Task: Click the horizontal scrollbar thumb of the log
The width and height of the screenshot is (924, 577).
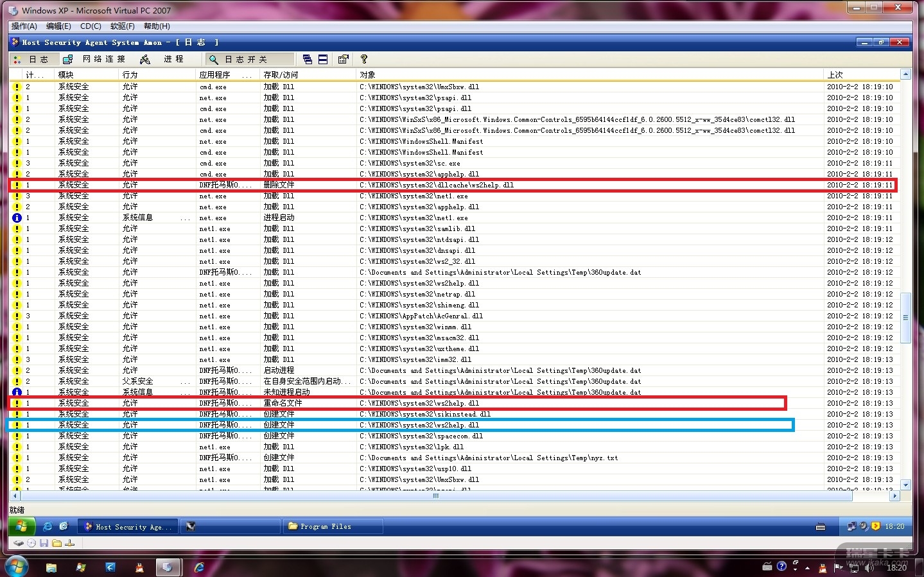Action: pyautogui.click(x=437, y=496)
